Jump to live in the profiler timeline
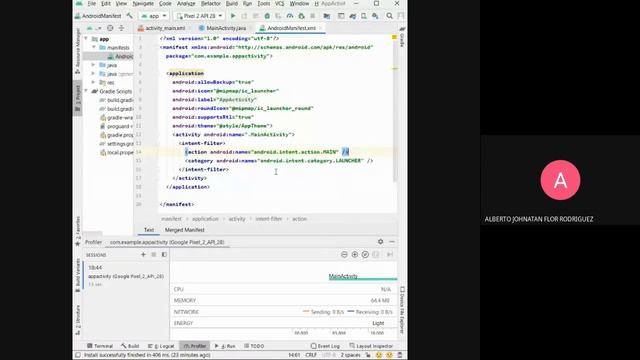 click(390, 255)
